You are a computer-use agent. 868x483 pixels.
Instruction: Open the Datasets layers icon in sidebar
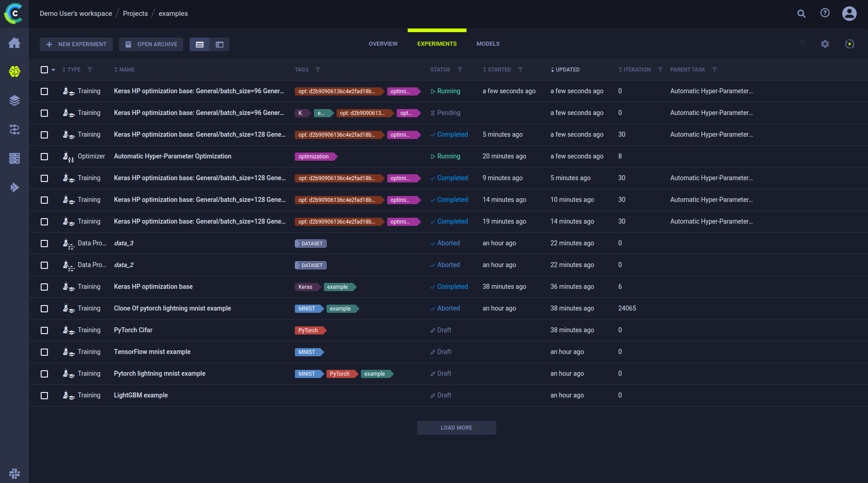[14, 100]
